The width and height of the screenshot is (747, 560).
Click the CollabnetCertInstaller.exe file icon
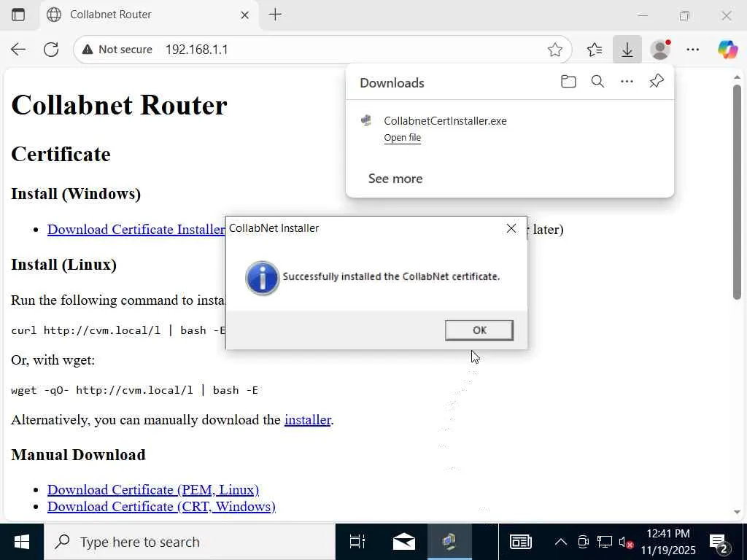(x=366, y=120)
